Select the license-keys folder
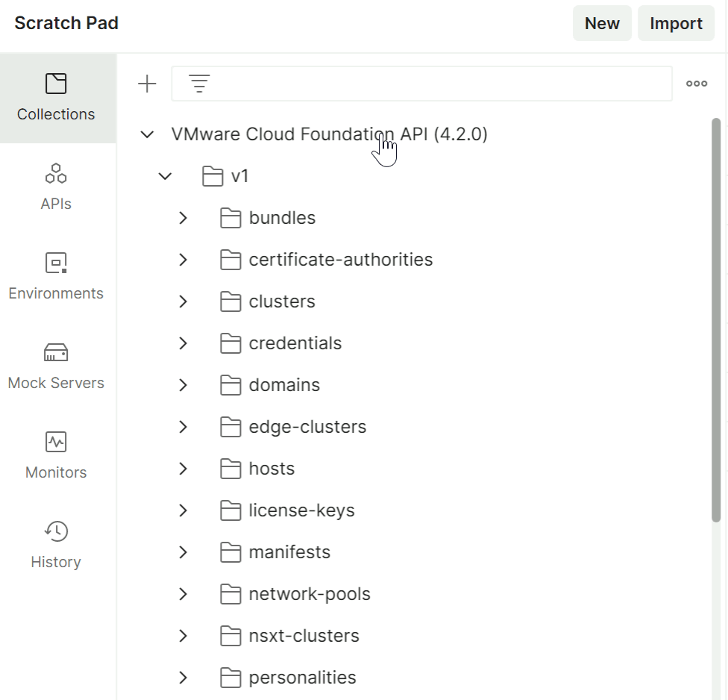728x700 pixels. [x=301, y=510]
